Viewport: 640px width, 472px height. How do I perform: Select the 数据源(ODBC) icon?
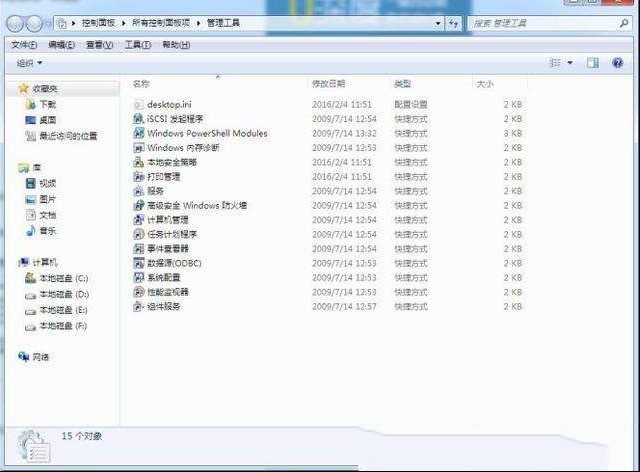(139, 263)
